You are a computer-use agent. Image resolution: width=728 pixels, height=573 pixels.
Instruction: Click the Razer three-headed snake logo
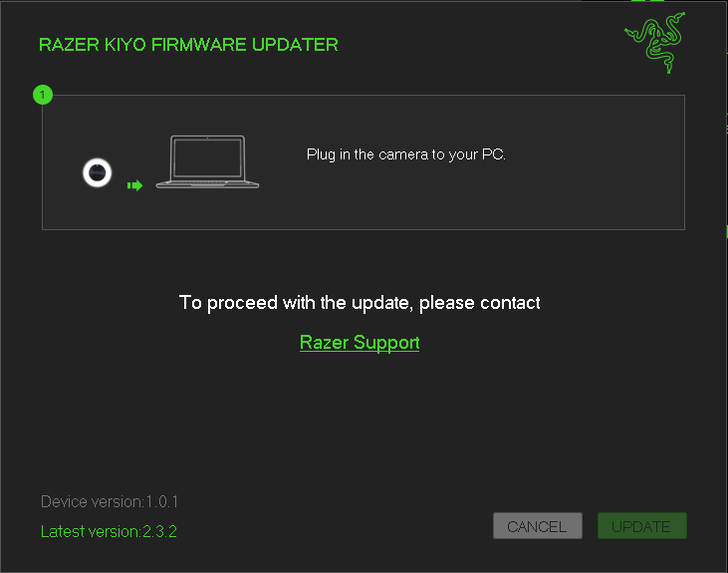[x=655, y=42]
